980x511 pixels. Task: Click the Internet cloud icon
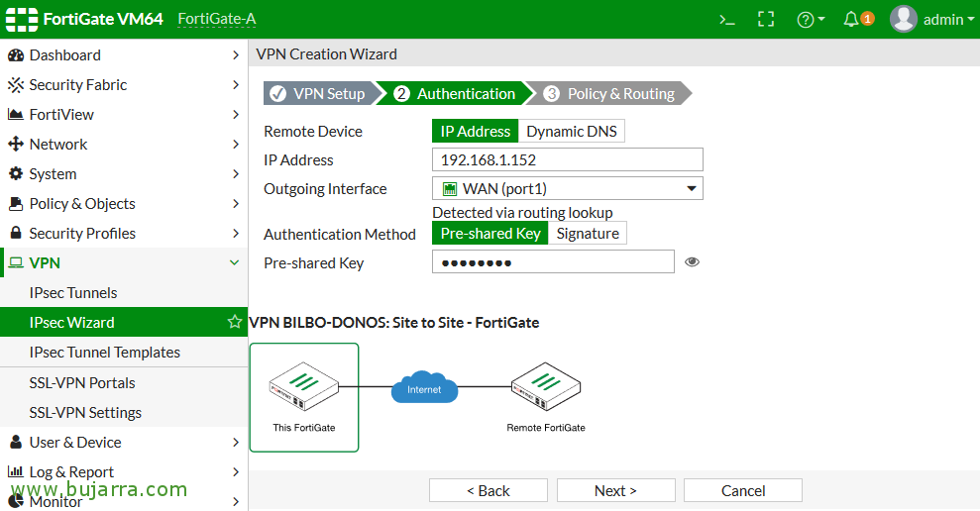(424, 388)
